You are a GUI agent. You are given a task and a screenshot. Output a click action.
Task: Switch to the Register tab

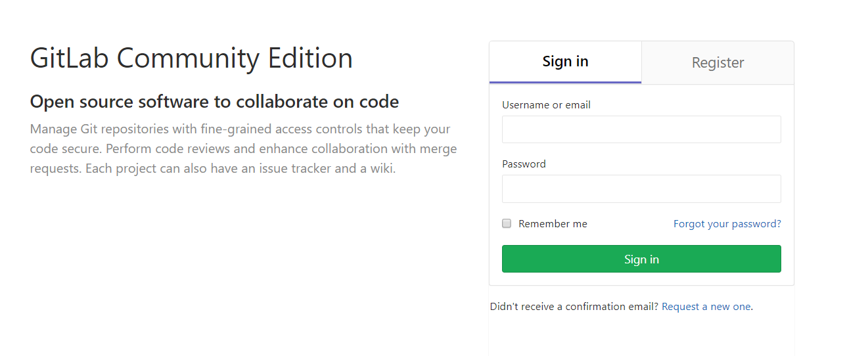[718, 62]
